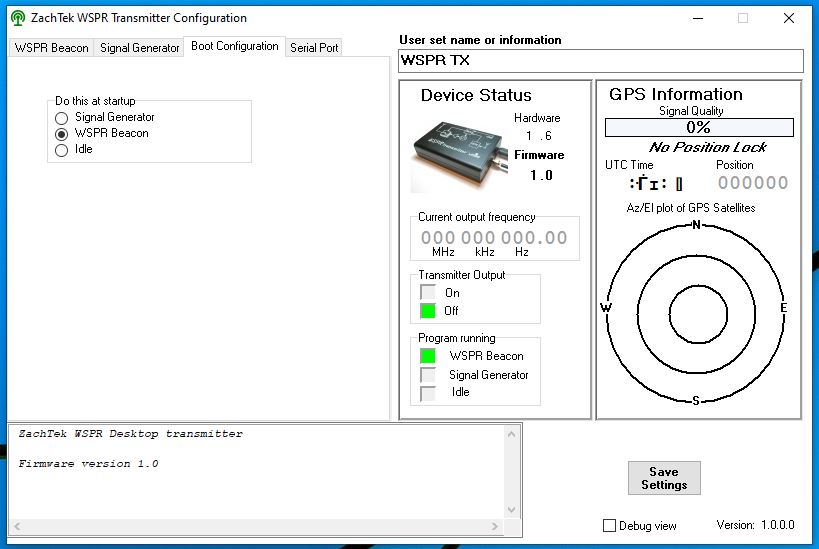819x549 pixels.
Task: Click the Firmware 1.0 value in Device Status
Action: (x=541, y=176)
